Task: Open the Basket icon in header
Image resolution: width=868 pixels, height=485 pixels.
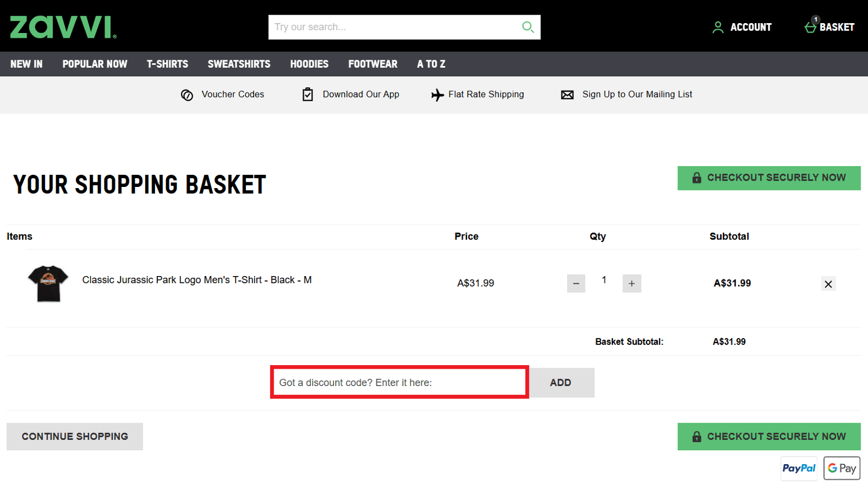Action: pos(810,27)
